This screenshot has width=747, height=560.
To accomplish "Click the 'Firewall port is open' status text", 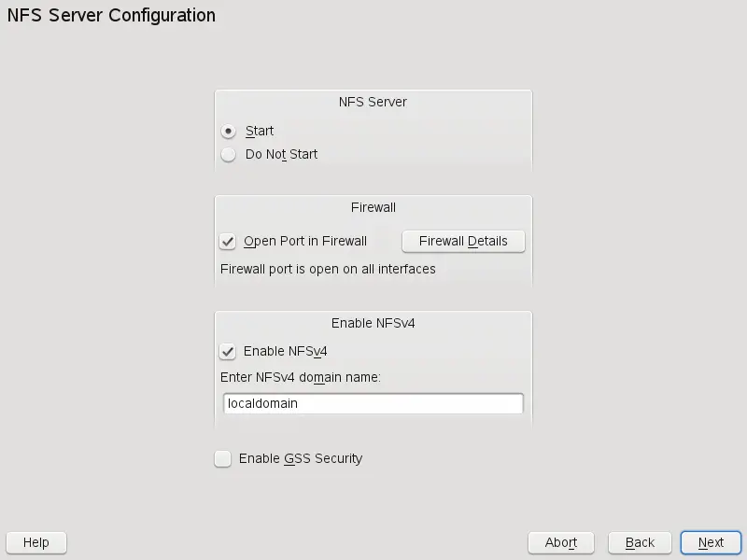I will pyautogui.click(x=328, y=269).
